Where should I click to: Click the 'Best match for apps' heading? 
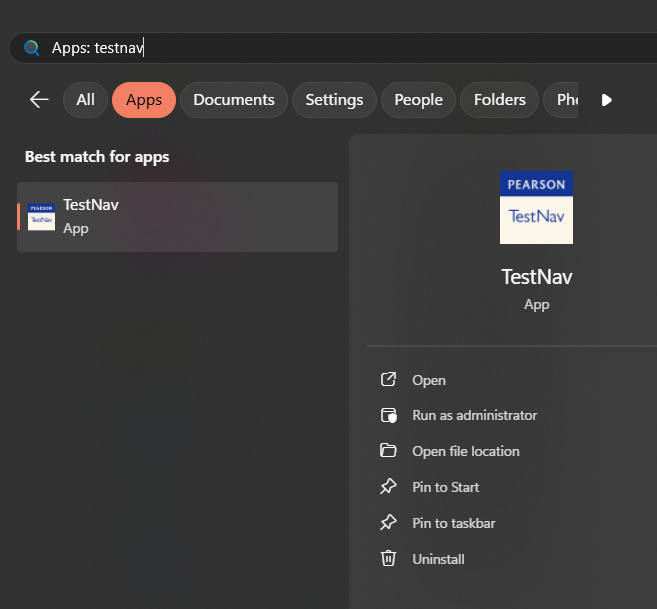(97, 157)
